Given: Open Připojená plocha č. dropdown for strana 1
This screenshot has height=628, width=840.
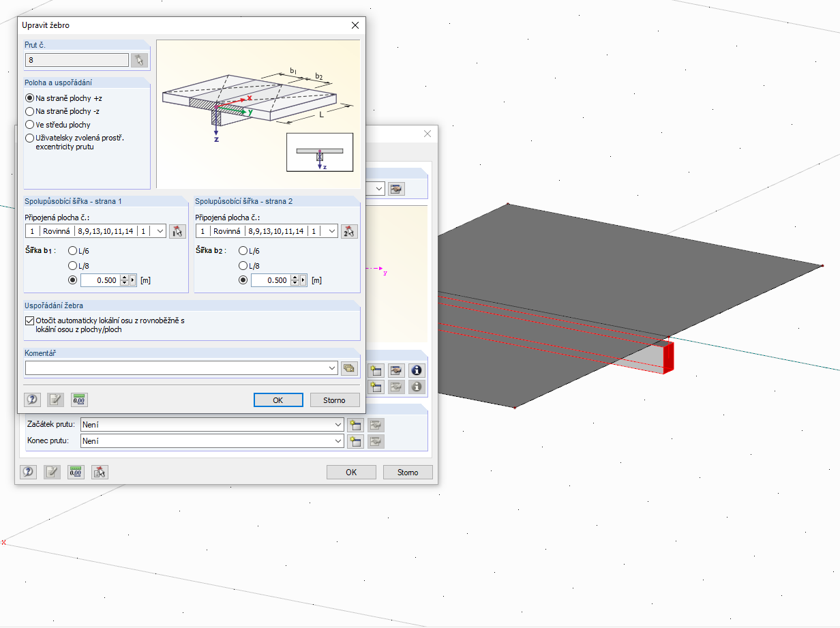Looking at the screenshot, I should click(160, 231).
